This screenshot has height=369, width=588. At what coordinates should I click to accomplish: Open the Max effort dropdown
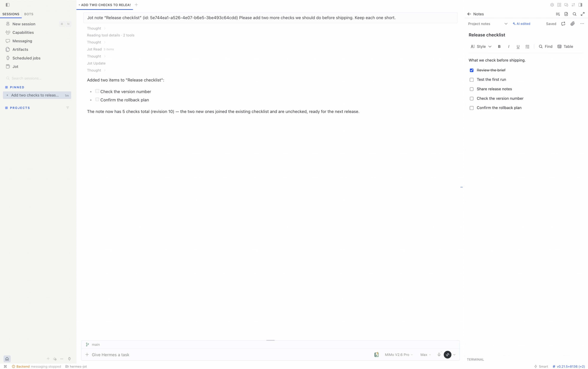coord(425,354)
